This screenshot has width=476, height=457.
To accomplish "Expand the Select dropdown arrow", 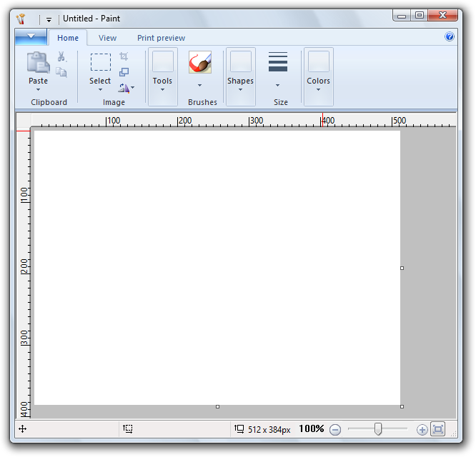I will pyautogui.click(x=100, y=90).
